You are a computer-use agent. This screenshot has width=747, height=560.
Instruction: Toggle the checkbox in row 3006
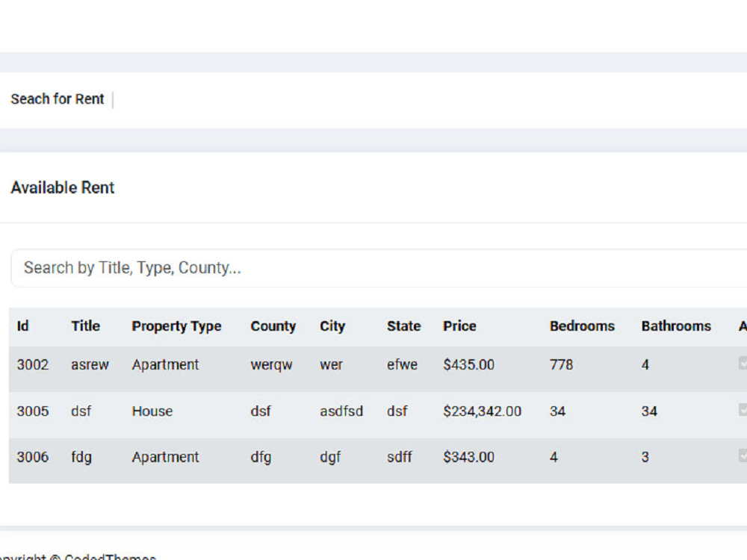tap(743, 455)
